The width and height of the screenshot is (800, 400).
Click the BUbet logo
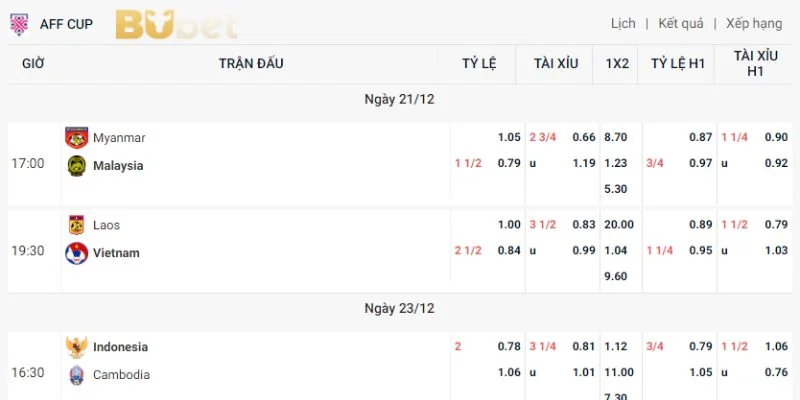[x=176, y=24]
